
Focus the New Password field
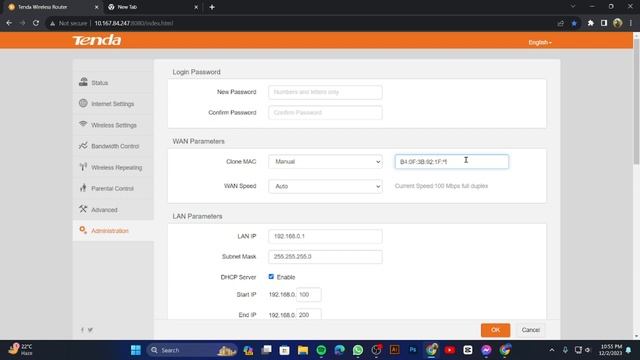click(x=325, y=92)
